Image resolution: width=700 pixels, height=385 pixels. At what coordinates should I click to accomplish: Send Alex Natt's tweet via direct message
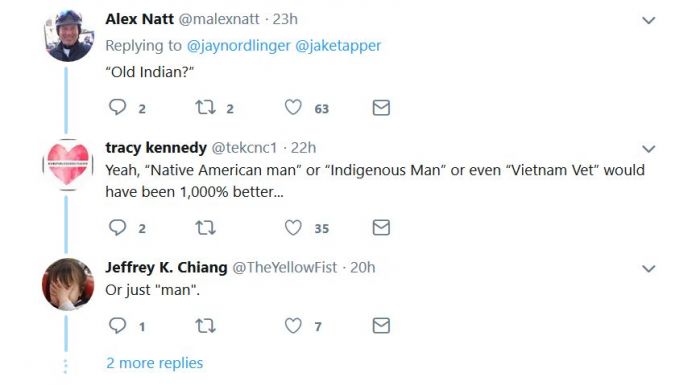381,108
